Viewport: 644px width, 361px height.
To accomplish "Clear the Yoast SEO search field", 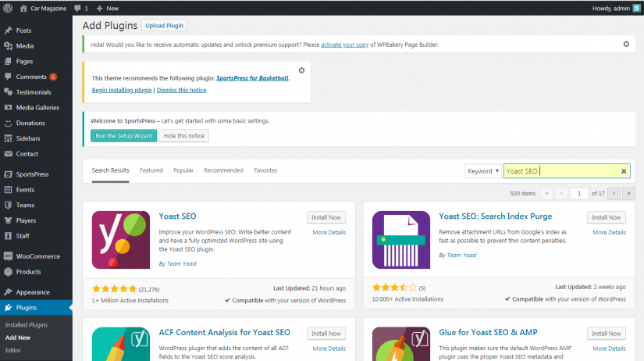I will coord(624,171).
